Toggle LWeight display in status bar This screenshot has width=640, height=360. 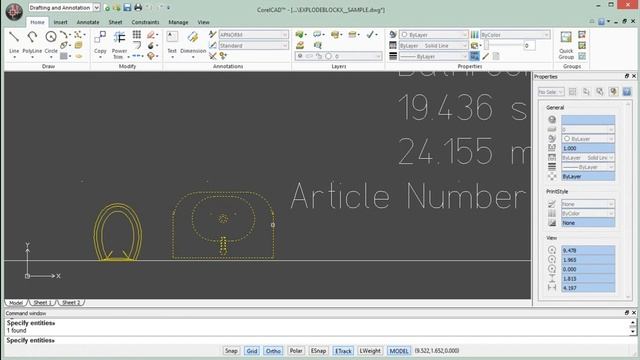tap(370, 351)
